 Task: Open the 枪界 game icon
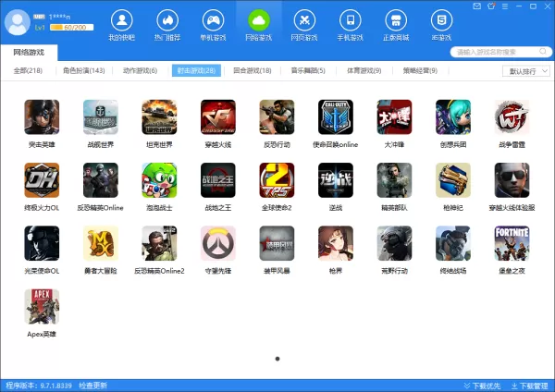click(336, 243)
